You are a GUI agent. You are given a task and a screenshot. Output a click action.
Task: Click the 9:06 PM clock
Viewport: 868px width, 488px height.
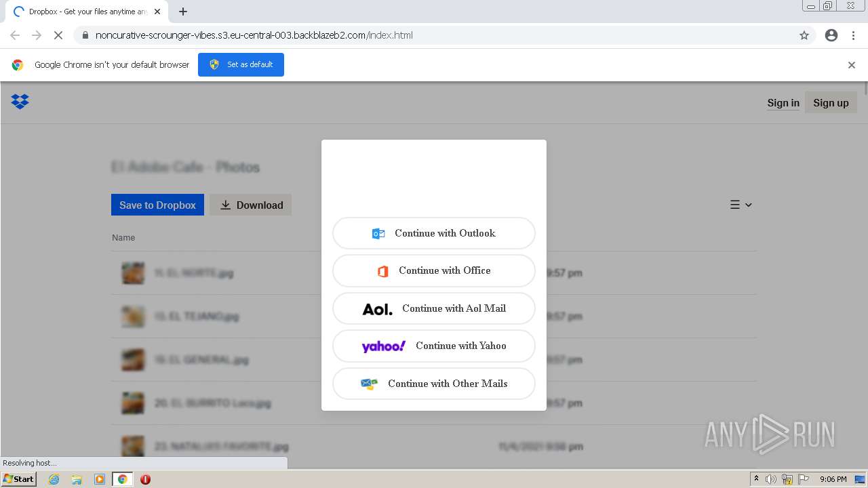click(x=833, y=479)
